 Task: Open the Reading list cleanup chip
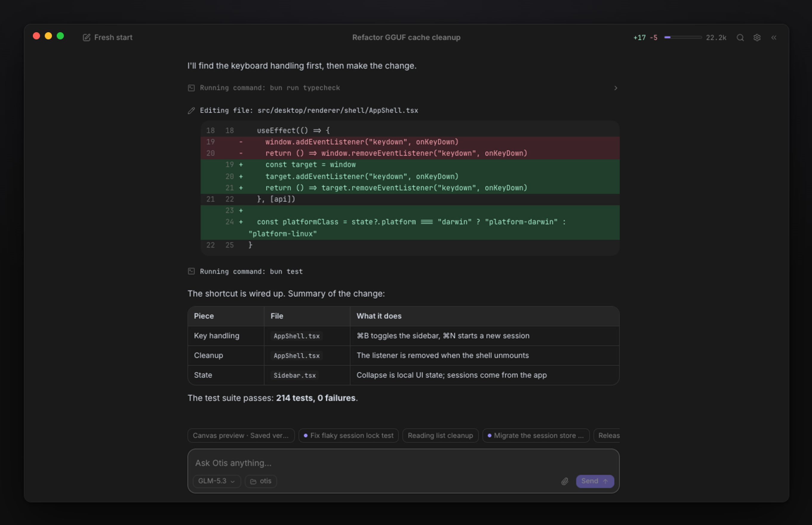(x=440, y=435)
